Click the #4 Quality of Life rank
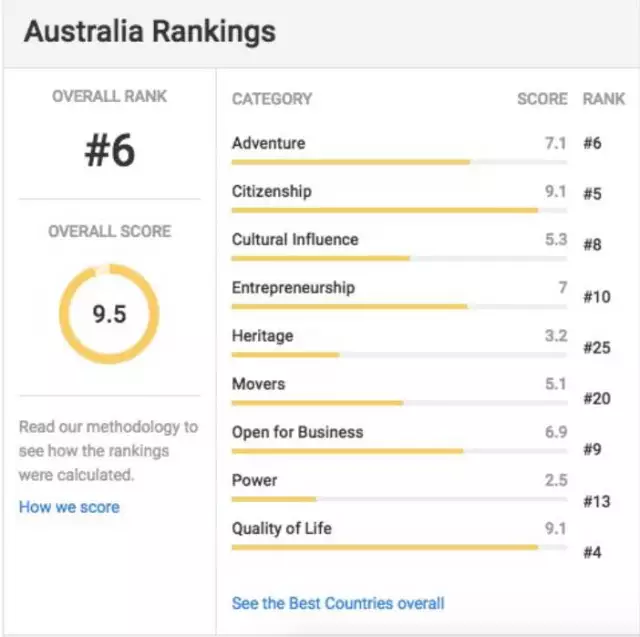 pos(593,552)
